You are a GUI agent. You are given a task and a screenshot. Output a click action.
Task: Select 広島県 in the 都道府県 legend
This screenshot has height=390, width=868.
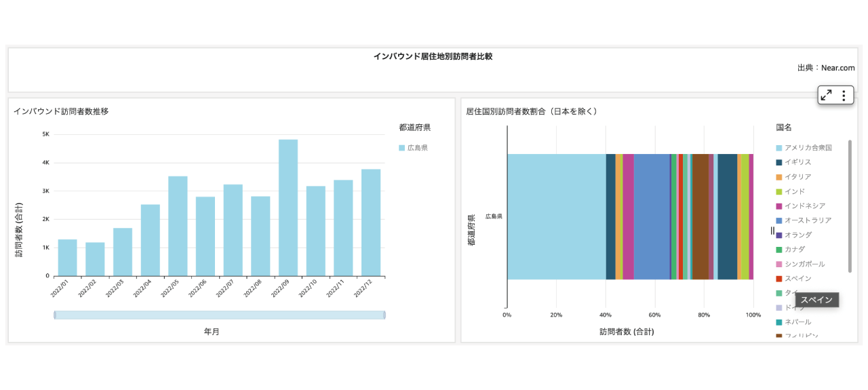[x=416, y=148]
